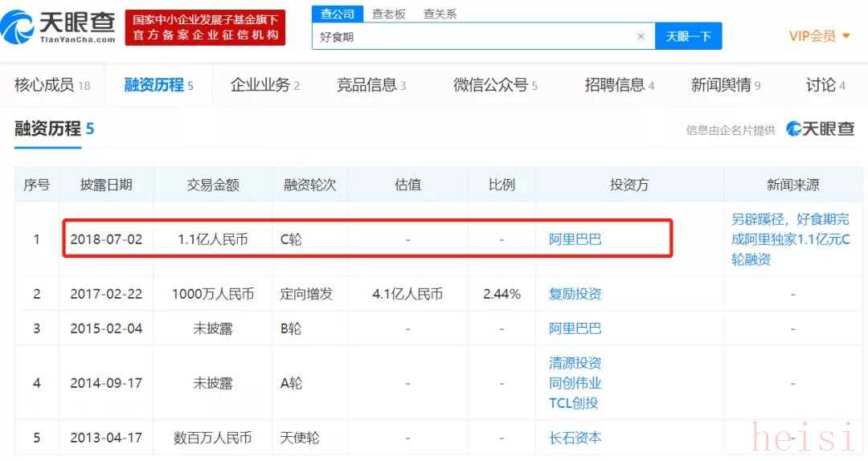This screenshot has height=461, width=868.
Task: Select the date 2018-07-02 cell
Action: tap(106, 239)
